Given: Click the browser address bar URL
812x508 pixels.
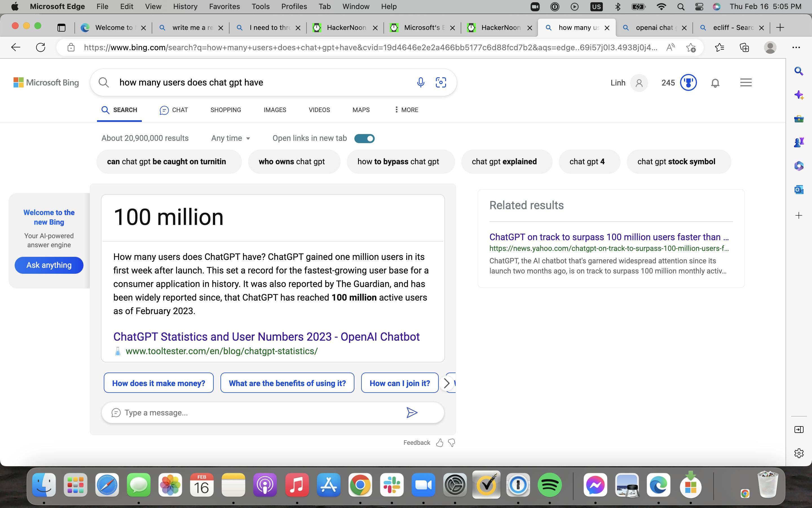Looking at the screenshot, I should (x=371, y=47).
